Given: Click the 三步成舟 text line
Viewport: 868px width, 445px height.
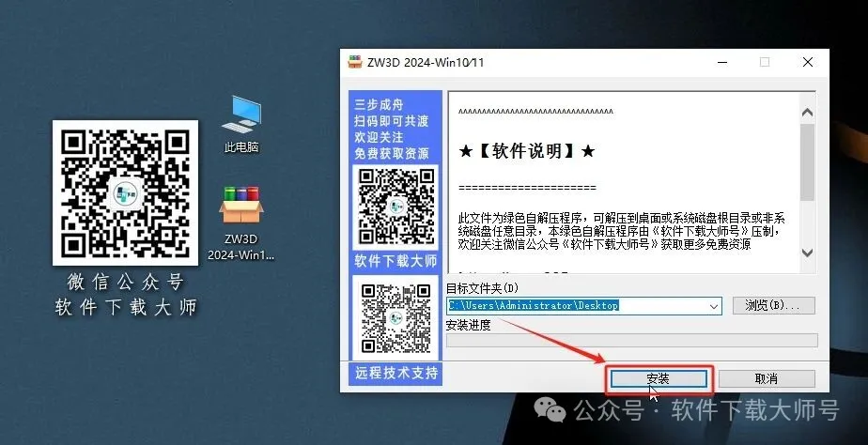Looking at the screenshot, I should (x=380, y=104).
